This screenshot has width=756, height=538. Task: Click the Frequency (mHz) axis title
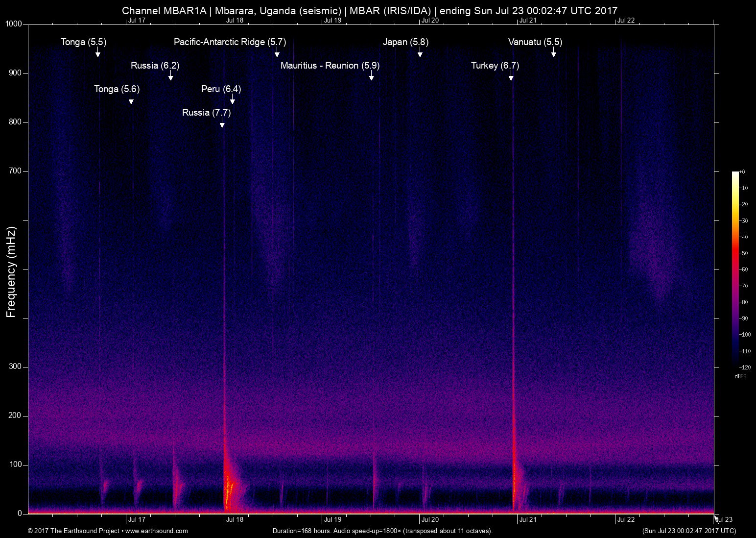tap(11, 271)
